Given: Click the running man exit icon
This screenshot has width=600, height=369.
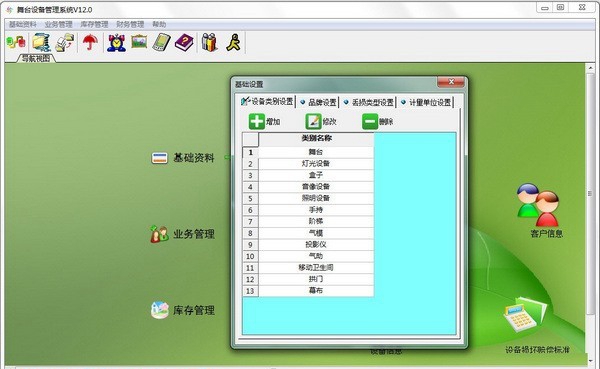Looking at the screenshot, I should point(233,42).
